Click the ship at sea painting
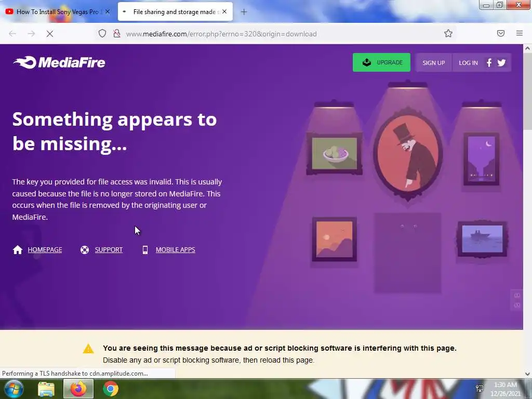The width and height of the screenshot is (532, 399). point(482,239)
